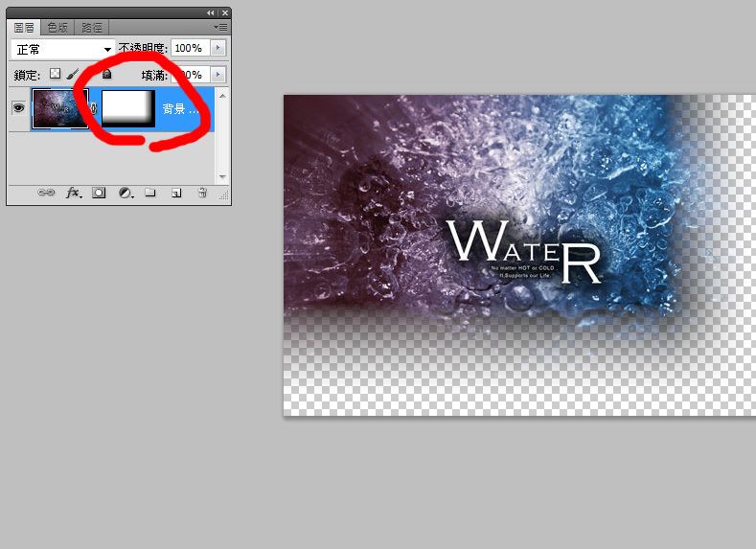This screenshot has width=756, height=549.
Task: Add a layer mask using the mask icon
Action: pos(99,193)
